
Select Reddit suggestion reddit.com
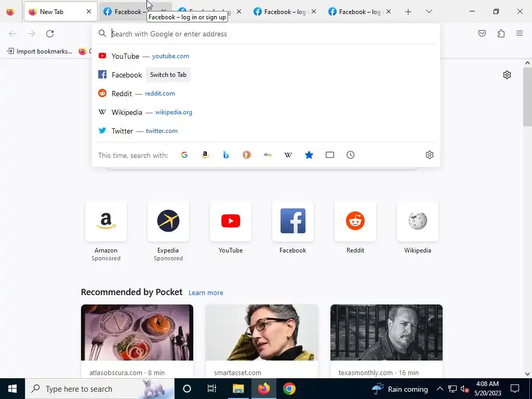[x=266, y=94]
